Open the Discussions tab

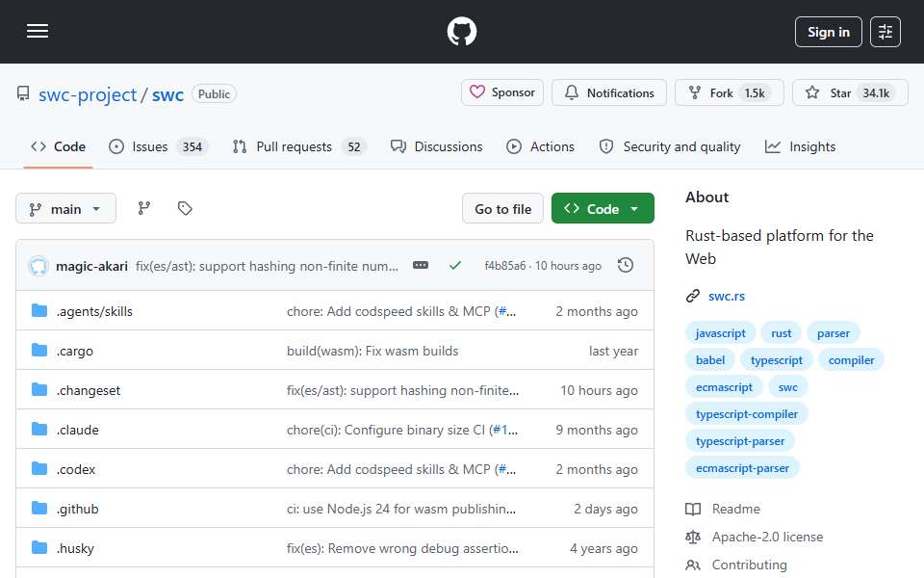437,146
